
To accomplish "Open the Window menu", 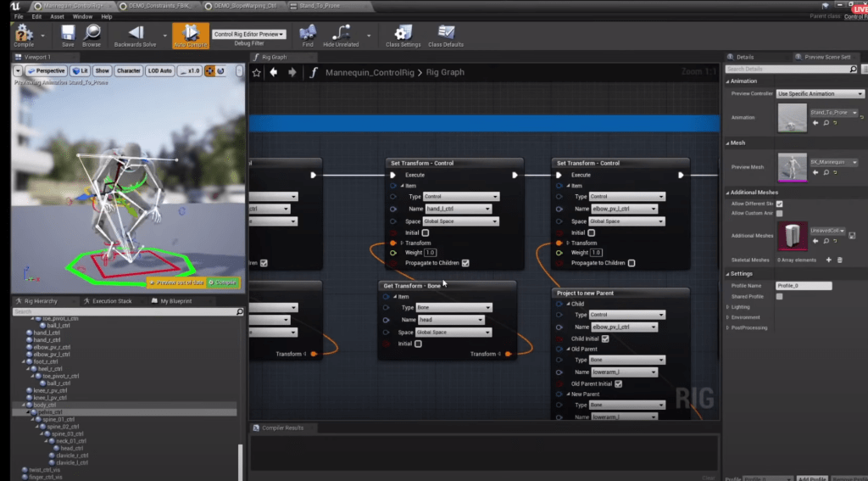I will pyautogui.click(x=82, y=16).
